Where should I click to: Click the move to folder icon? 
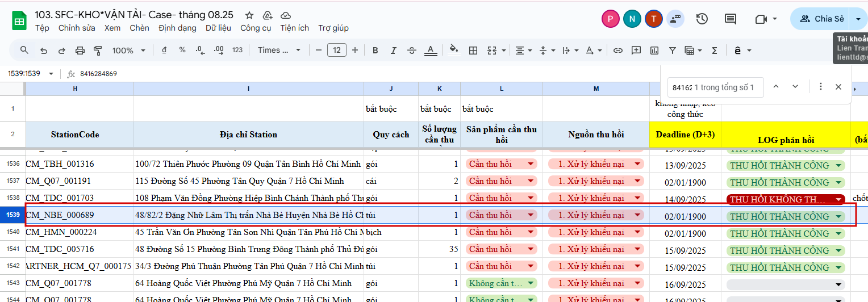pos(268,15)
